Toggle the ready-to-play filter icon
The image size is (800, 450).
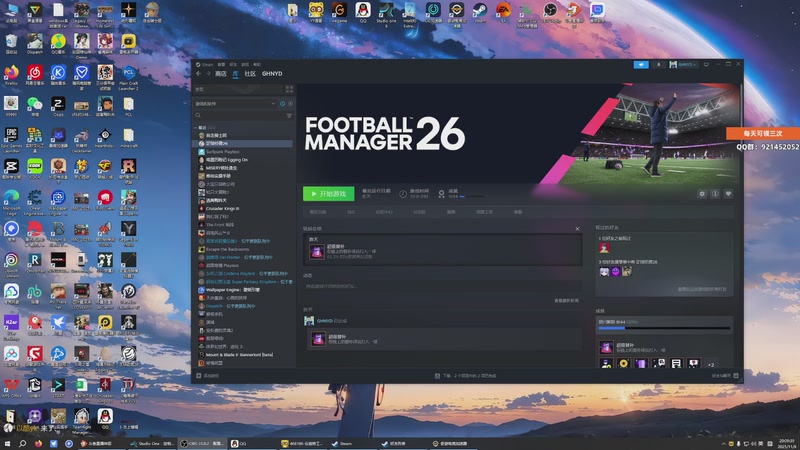pyautogui.click(x=290, y=104)
